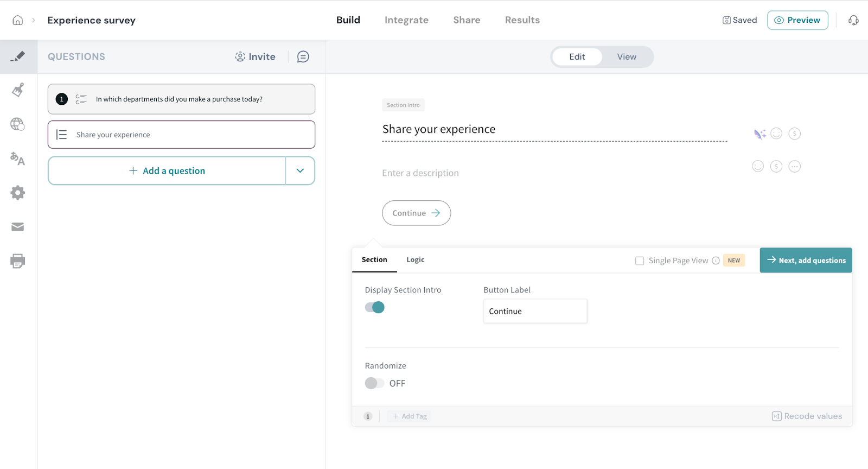
Task: Turn off Display Section Intro toggle
Action: tap(375, 307)
